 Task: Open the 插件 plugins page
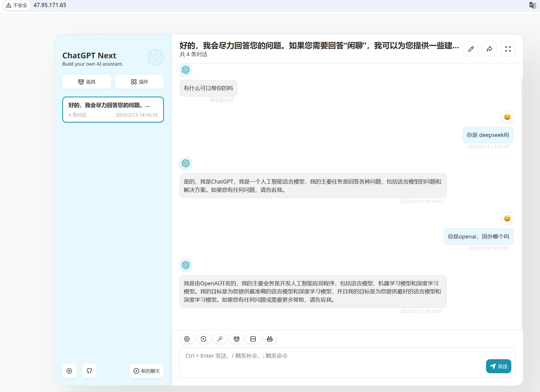pyautogui.click(x=139, y=82)
